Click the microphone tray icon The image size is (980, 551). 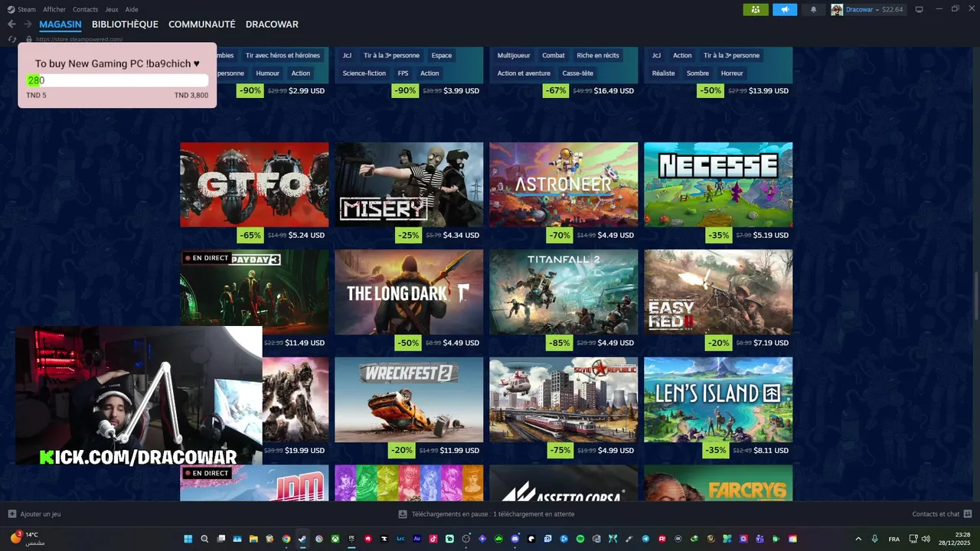pos(874,539)
